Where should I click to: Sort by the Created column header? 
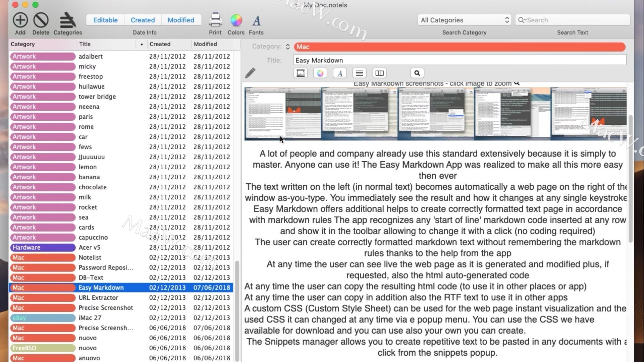(169, 44)
